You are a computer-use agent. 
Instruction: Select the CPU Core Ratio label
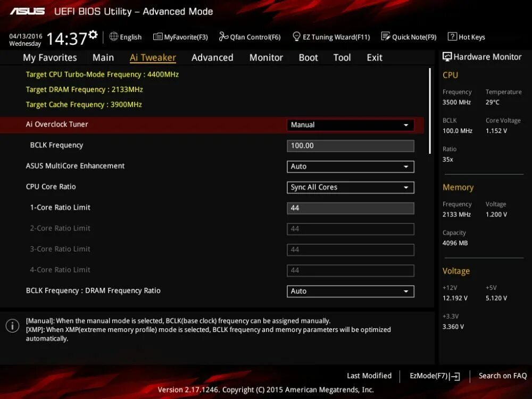click(51, 187)
